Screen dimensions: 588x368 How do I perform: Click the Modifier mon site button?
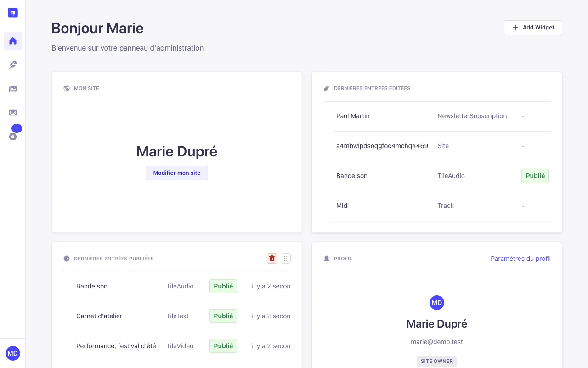(177, 173)
